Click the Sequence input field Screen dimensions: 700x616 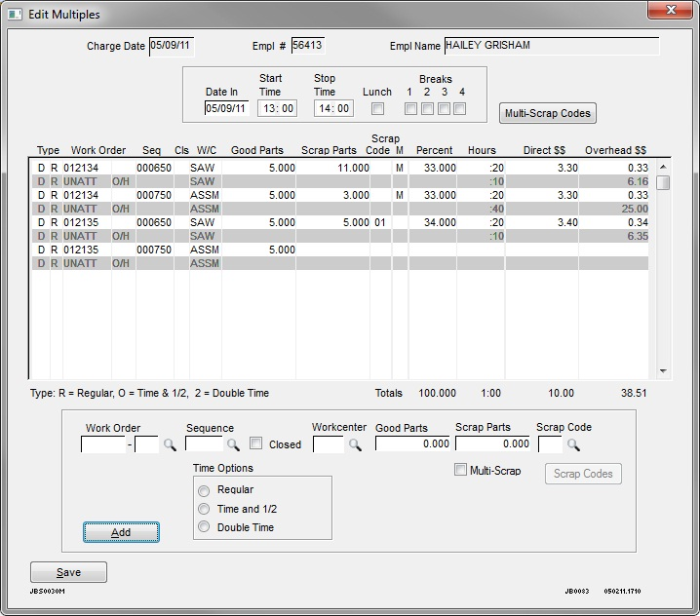tap(204, 444)
